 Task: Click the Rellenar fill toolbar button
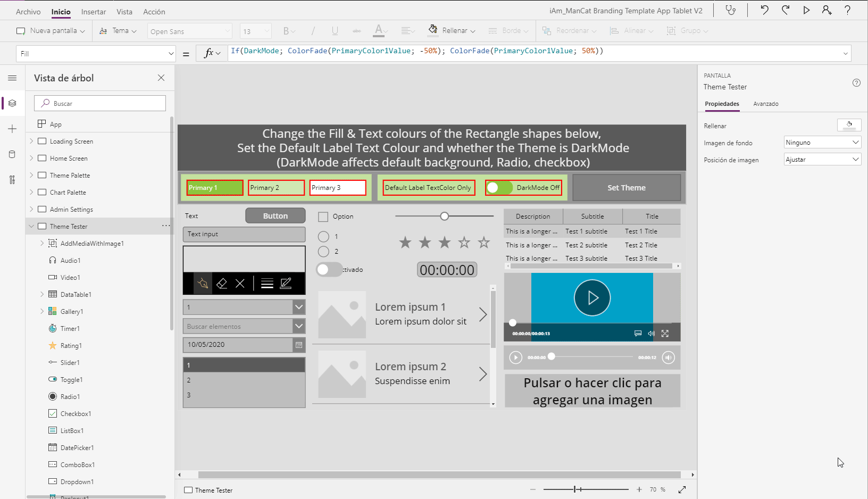pos(452,30)
